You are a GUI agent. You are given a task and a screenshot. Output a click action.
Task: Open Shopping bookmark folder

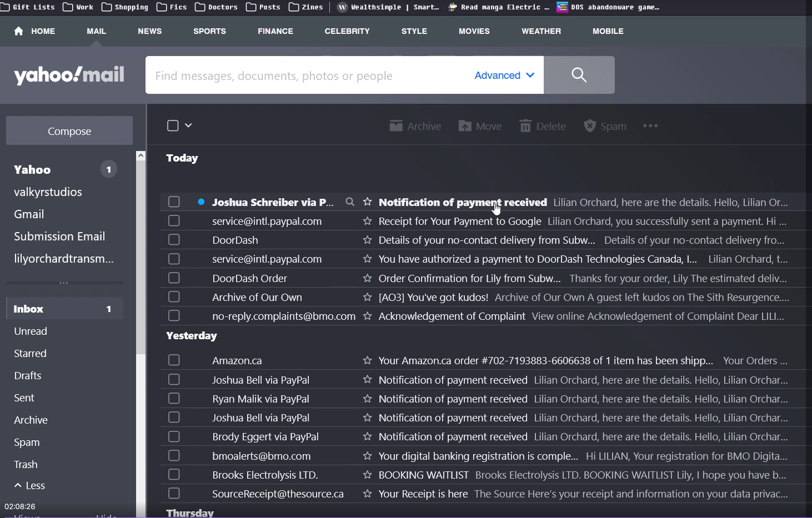(125, 7)
